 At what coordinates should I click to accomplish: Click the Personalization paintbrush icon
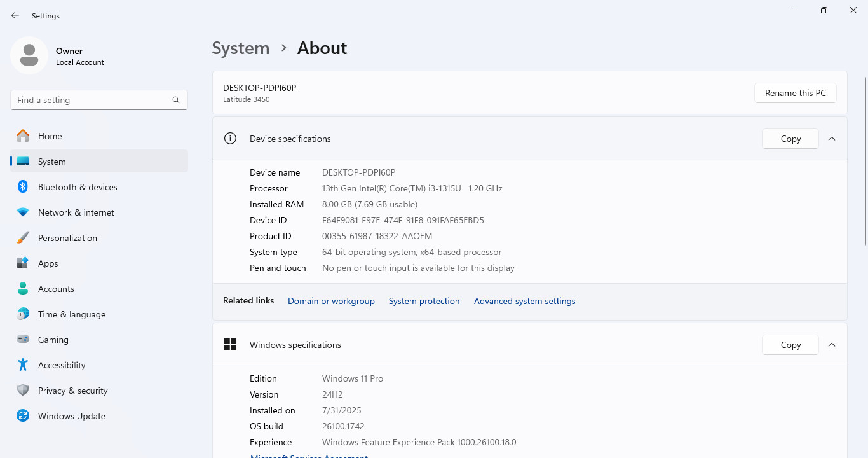tap(23, 238)
